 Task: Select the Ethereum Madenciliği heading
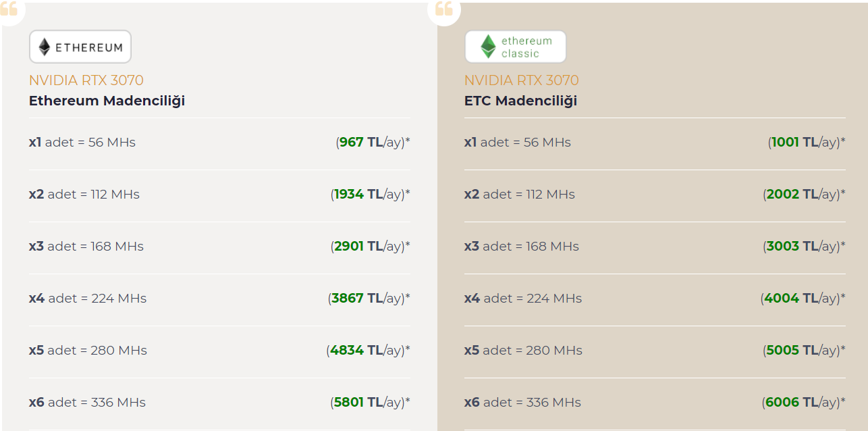pyautogui.click(x=107, y=101)
